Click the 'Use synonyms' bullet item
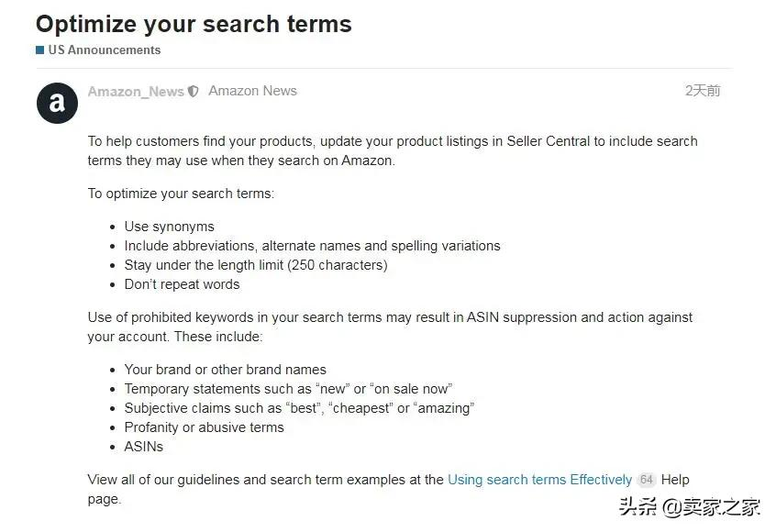Screen dimensions: 776x532 pyautogui.click(x=170, y=227)
